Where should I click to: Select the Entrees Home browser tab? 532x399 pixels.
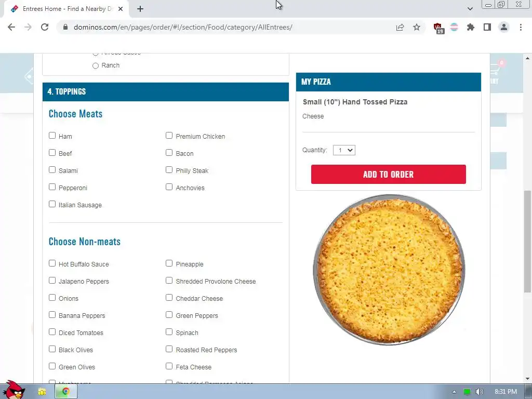coord(66,9)
